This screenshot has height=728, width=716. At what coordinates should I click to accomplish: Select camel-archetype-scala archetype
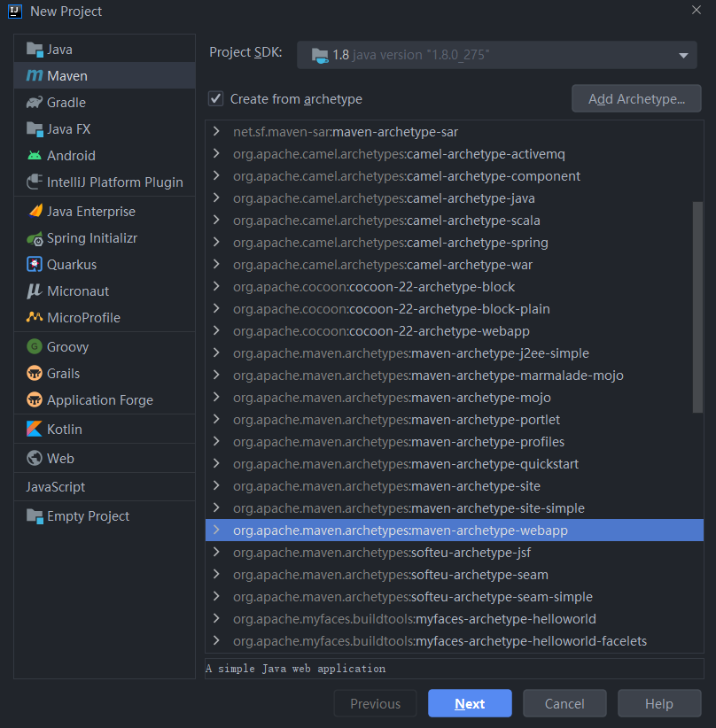[455, 220]
